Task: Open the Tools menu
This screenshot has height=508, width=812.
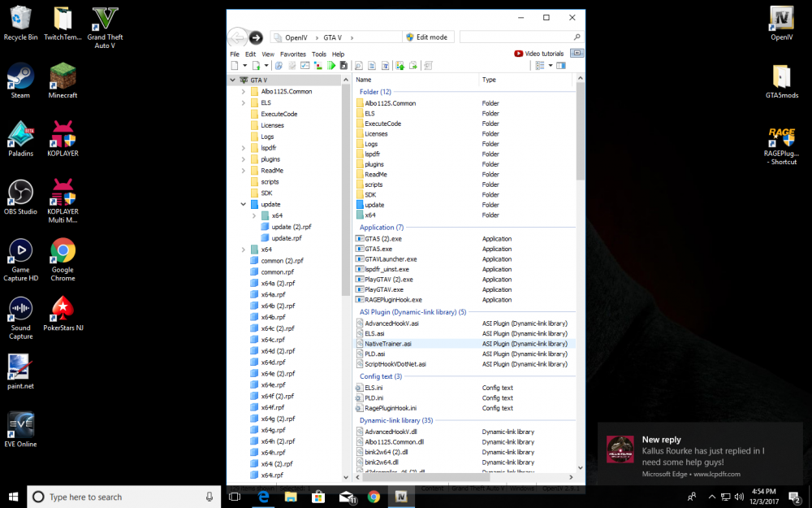Action: click(319, 54)
